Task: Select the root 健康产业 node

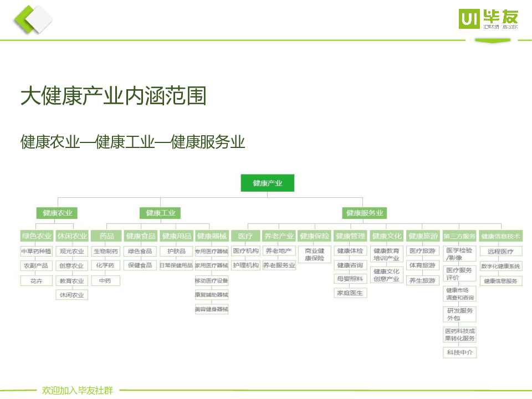Action: tap(267, 183)
